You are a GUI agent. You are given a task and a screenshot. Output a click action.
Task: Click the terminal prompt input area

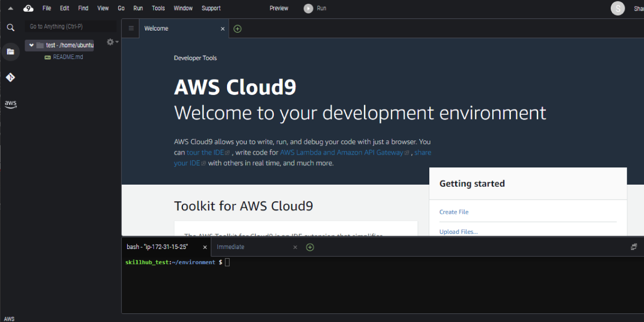pyautogui.click(x=227, y=262)
